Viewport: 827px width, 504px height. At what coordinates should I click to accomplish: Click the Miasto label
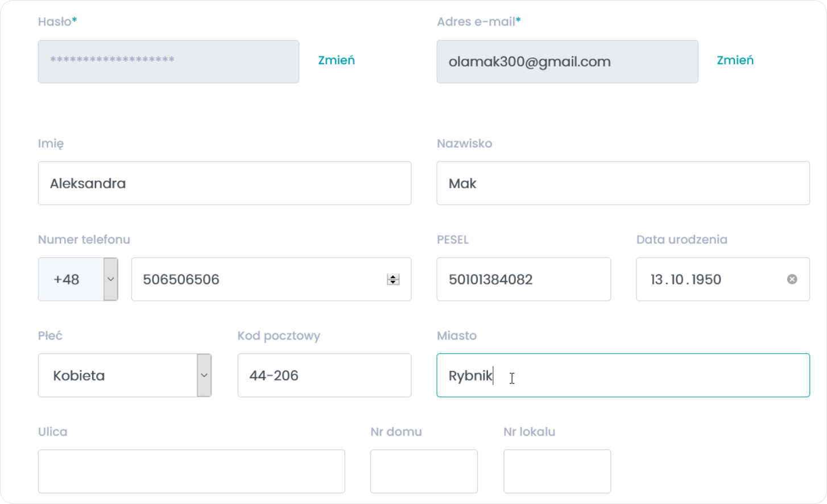tap(457, 336)
